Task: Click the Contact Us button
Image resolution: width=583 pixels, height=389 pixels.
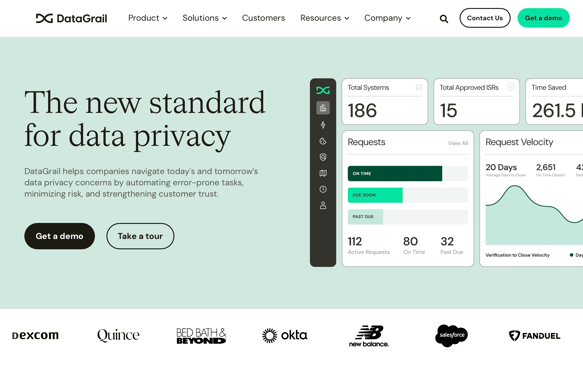Action: click(485, 18)
